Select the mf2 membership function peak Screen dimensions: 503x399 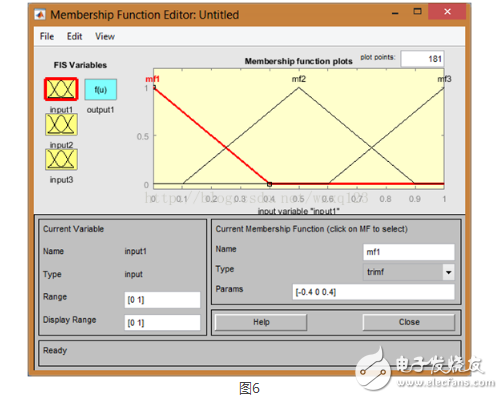click(299, 87)
